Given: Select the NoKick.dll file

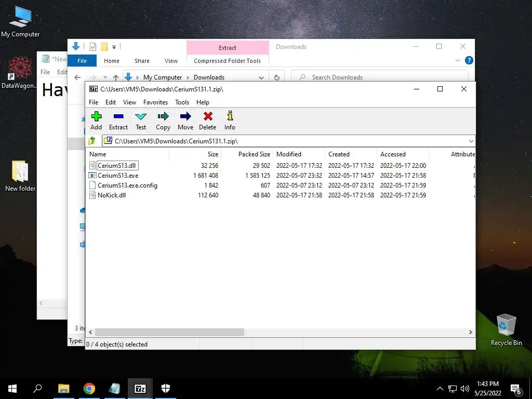Looking at the screenshot, I should coord(112,195).
